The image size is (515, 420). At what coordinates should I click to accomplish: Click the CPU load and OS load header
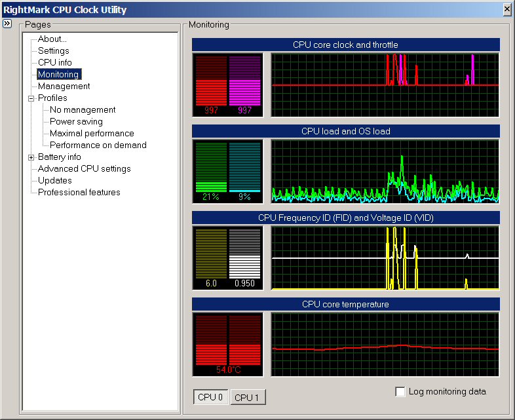tap(346, 131)
